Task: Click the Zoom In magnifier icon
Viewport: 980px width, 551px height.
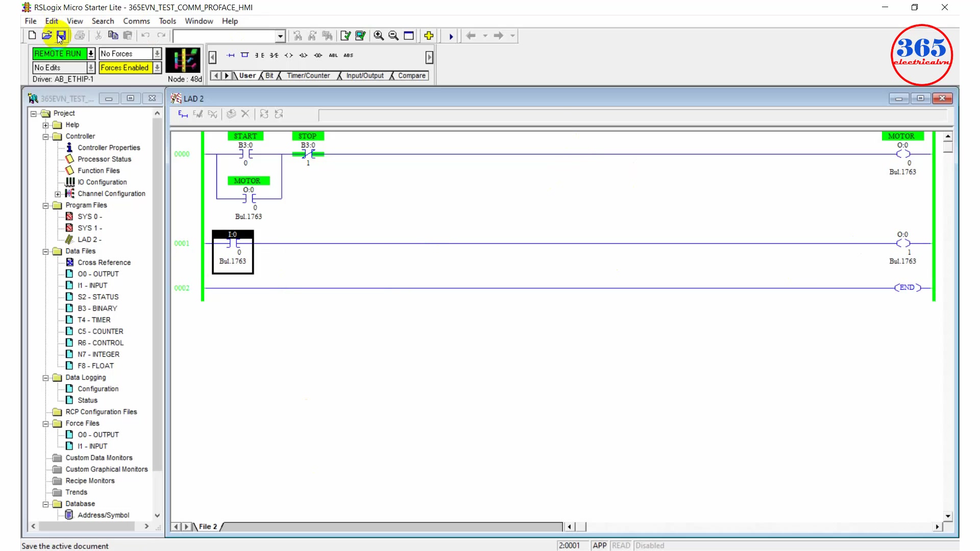Action: click(x=379, y=36)
